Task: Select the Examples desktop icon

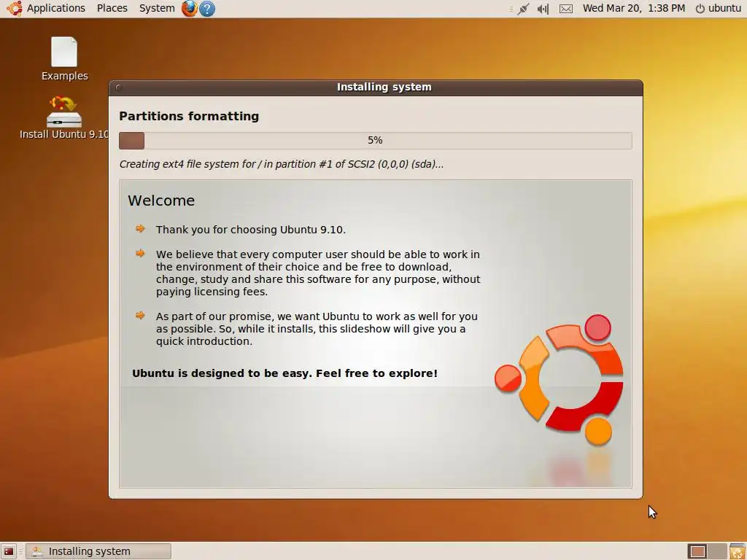Action: tap(64, 59)
